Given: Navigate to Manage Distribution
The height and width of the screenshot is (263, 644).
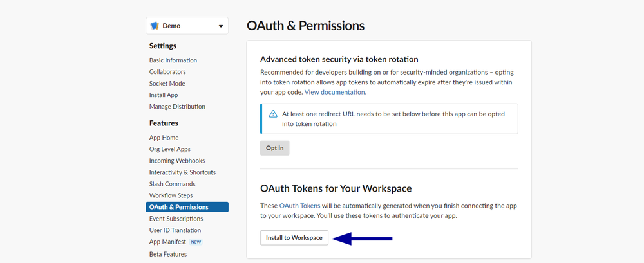Looking at the screenshot, I should 177,107.
